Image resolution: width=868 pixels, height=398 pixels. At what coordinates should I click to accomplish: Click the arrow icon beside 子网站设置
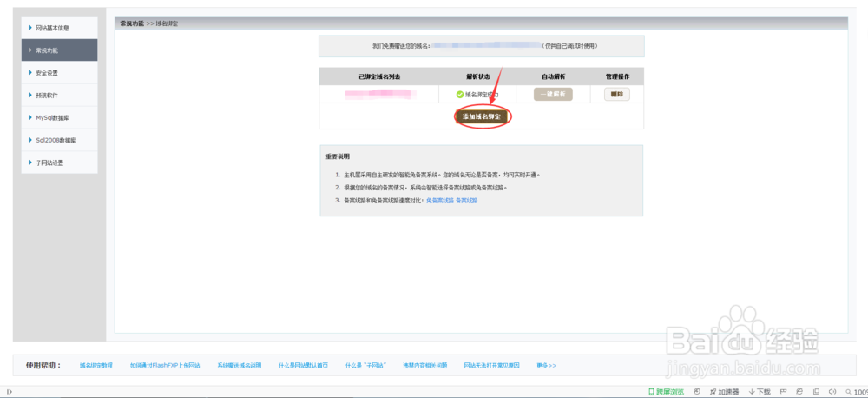coord(30,163)
